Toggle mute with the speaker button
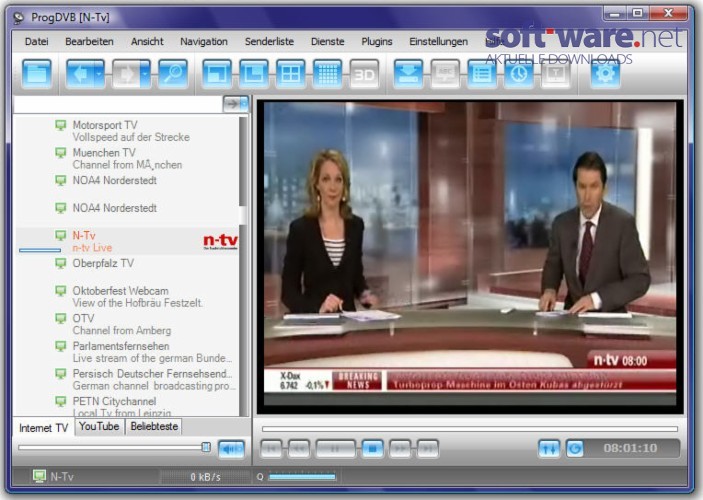Viewport: 703px width, 500px height. pos(231,449)
